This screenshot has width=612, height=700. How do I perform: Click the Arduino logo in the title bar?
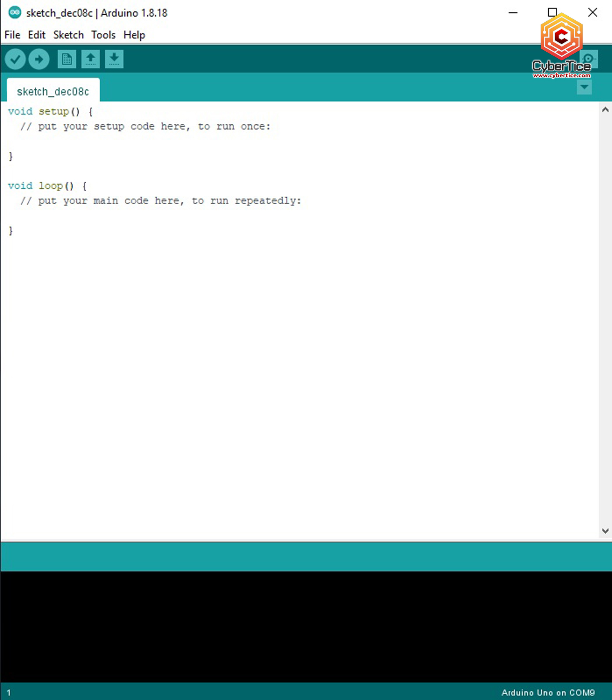[x=15, y=13]
